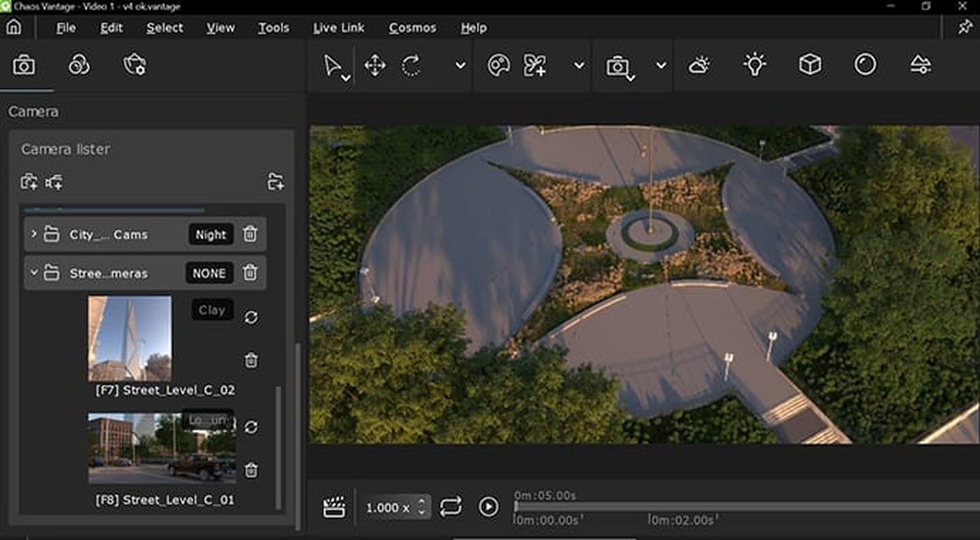Screen dimensions: 980x540
Task: Open the Lights bulb panel
Action: tap(754, 65)
